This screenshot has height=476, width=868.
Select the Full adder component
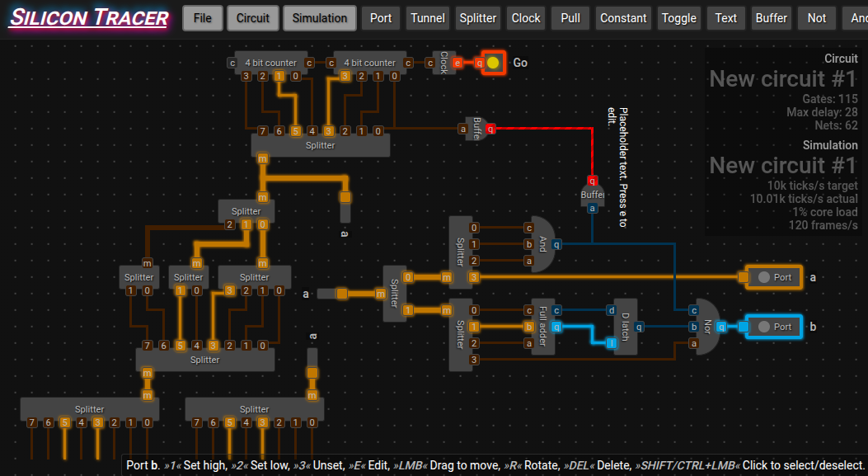[542, 327]
